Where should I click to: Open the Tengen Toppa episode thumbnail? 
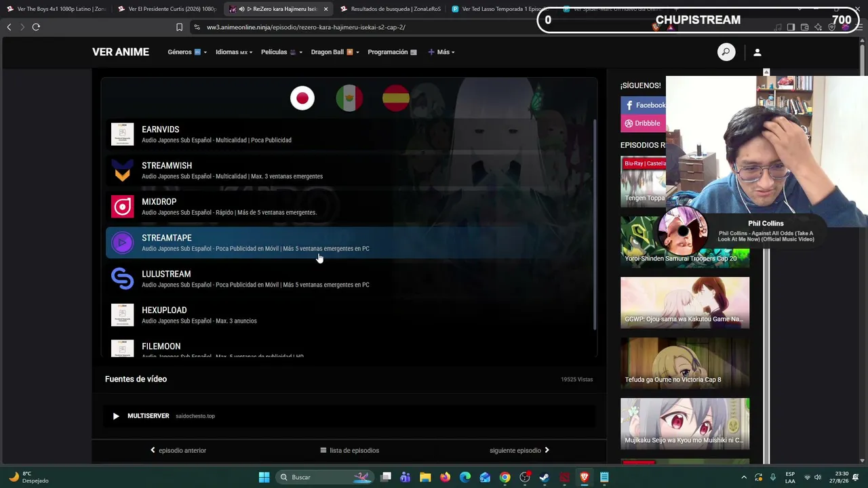(x=644, y=182)
